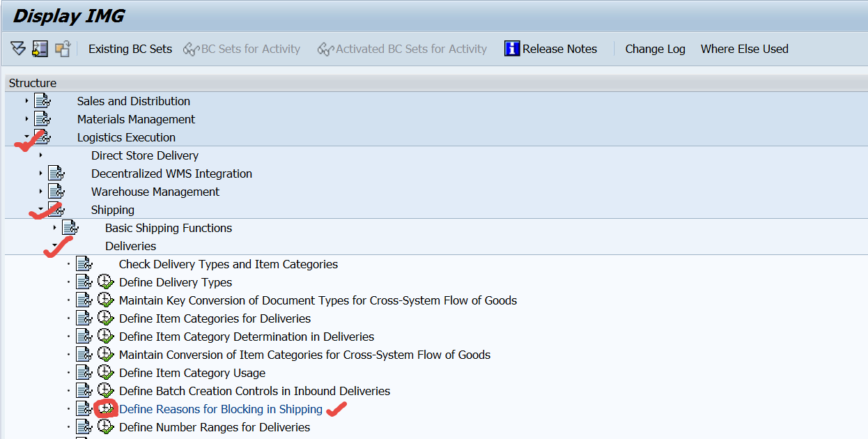868x439 pixels.
Task: Open documentation icon for Check Delivery Types and Item Categories
Action: tap(84, 263)
